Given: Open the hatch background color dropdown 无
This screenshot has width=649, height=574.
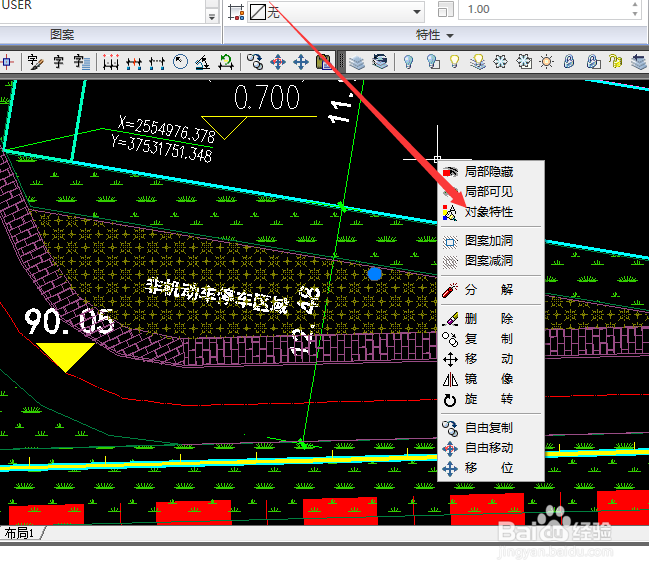Looking at the screenshot, I should 417,12.
